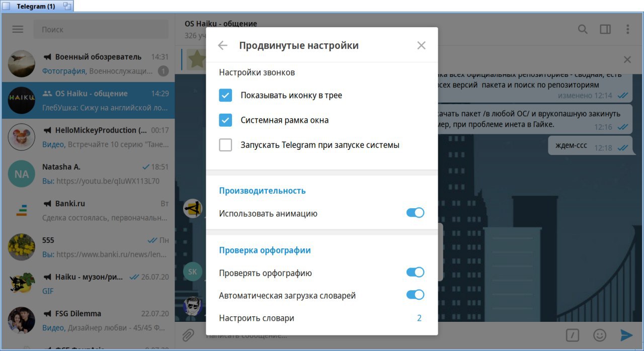Open Haiku - музон chat
This screenshot has width=644, height=351.
coord(88,284)
